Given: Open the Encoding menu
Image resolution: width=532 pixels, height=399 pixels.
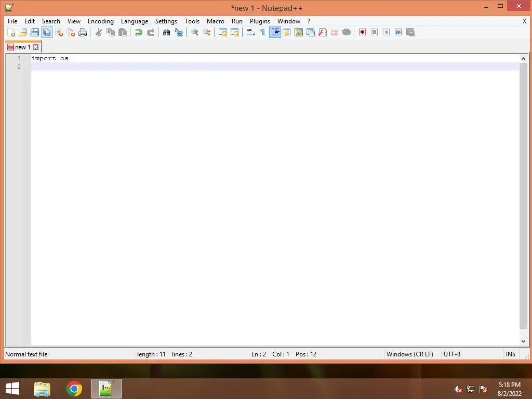Looking at the screenshot, I should [x=101, y=21].
